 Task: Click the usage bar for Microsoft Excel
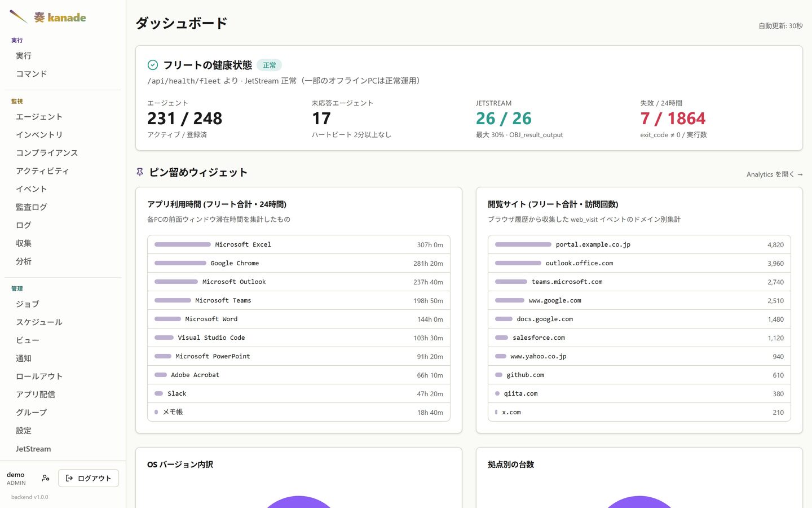(183, 244)
